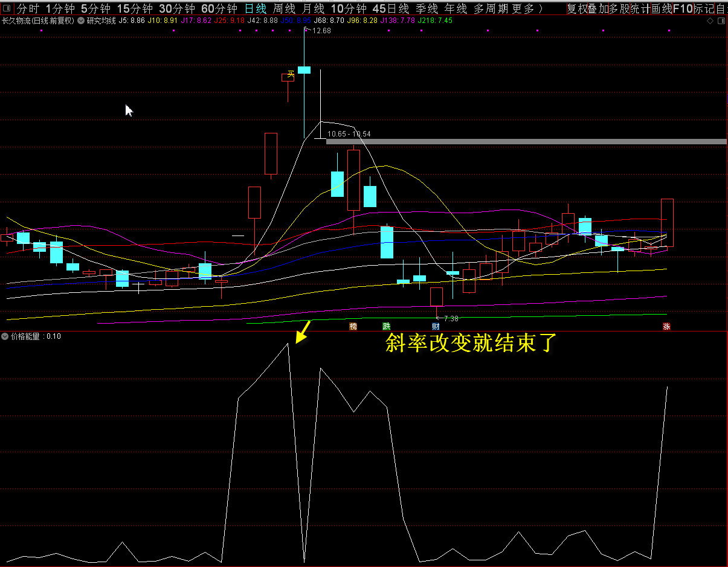
Task: Click the red 涨 event marker icon
Action: 667,327
